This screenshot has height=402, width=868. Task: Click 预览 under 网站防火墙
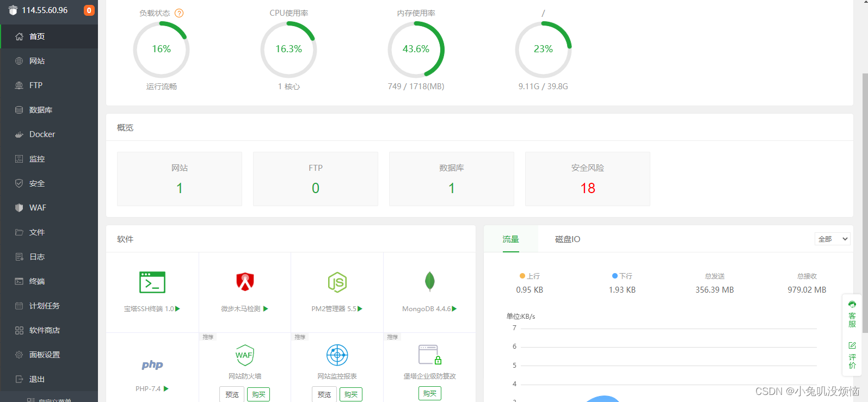tap(232, 394)
